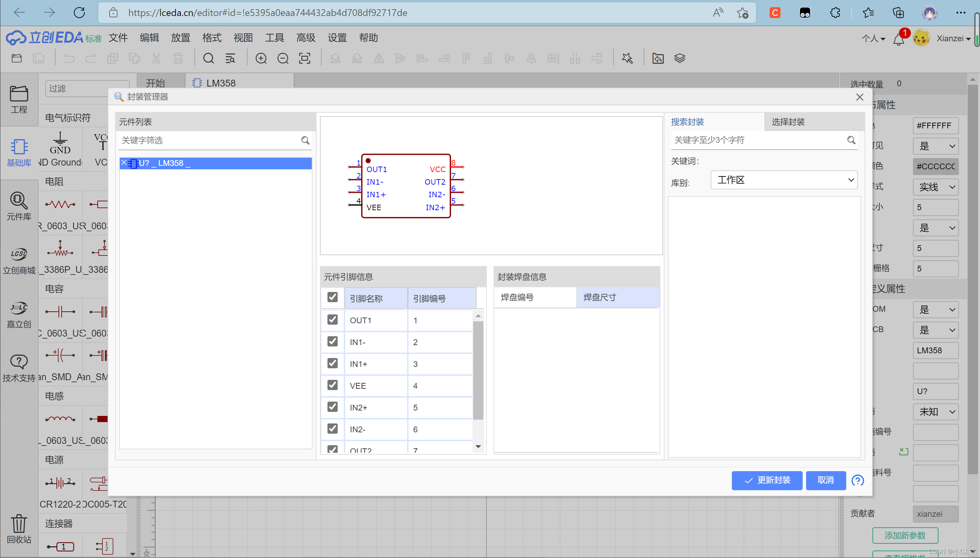This screenshot has height=558, width=980.
Task: Click search icon in 关键字筛选 field
Action: 305,140
